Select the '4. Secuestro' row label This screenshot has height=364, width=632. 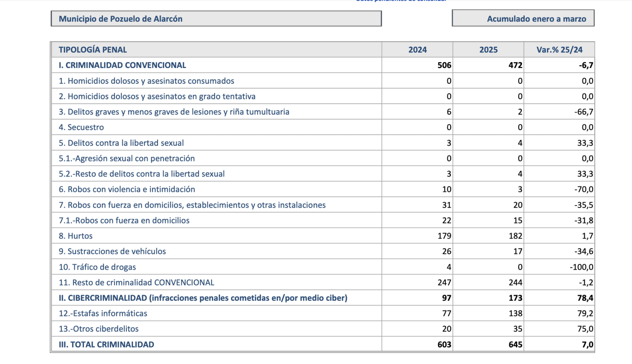[x=81, y=127]
